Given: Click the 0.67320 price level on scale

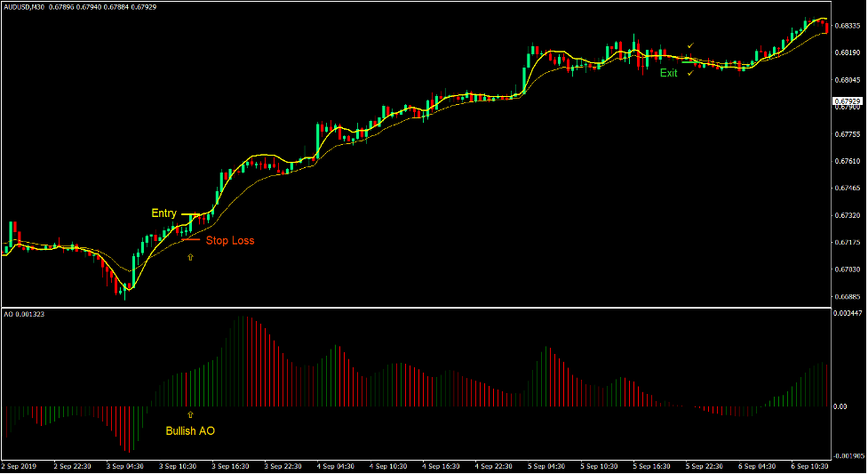Looking at the screenshot, I should tap(848, 216).
